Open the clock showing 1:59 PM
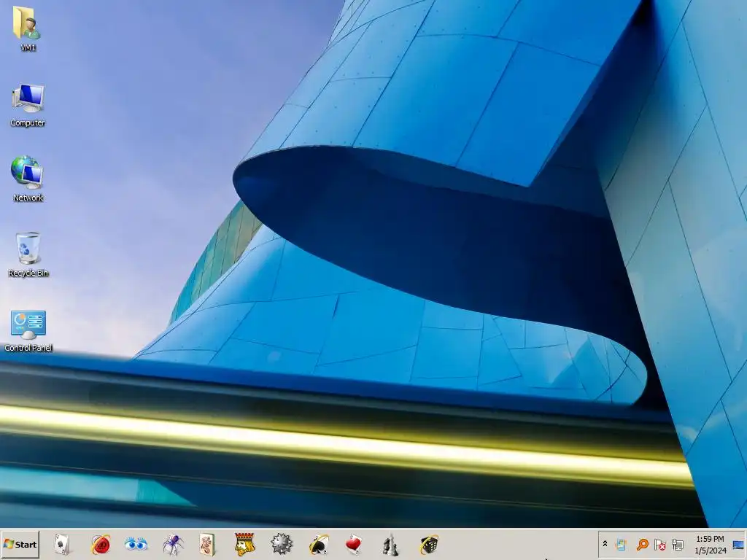747x560 pixels. point(710,544)
